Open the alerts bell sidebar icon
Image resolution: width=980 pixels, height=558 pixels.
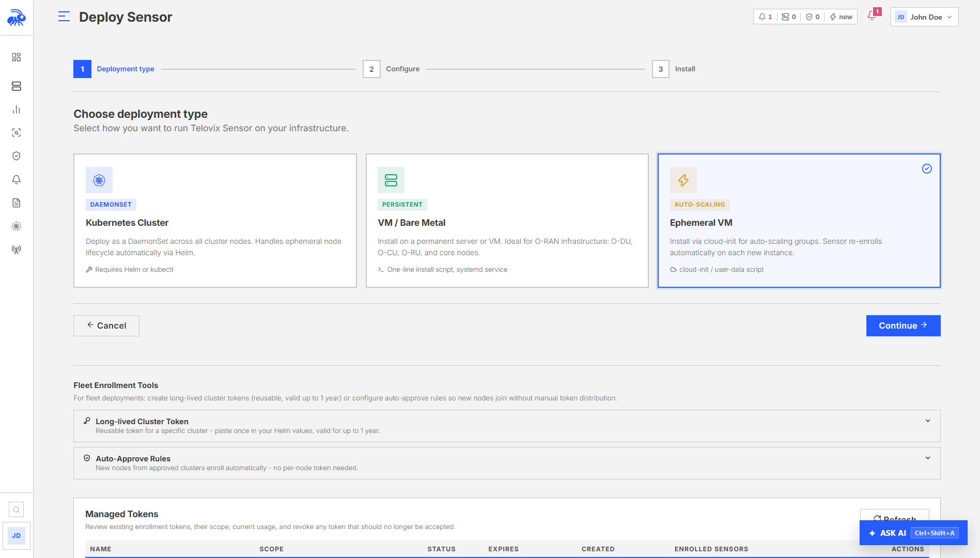17,179
